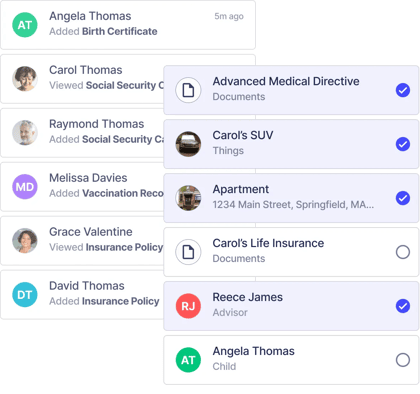Click the blue DT avatar for David Thomas

tap(25, 295)
